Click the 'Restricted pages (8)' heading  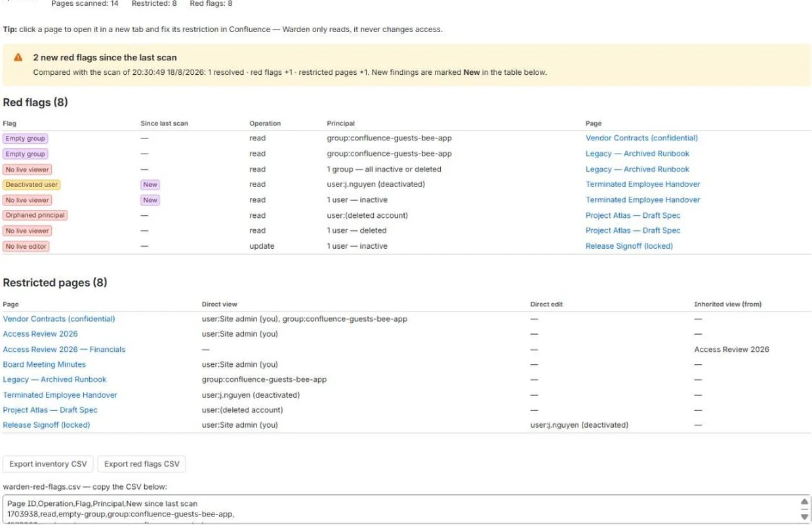click(x=55, y=283)
